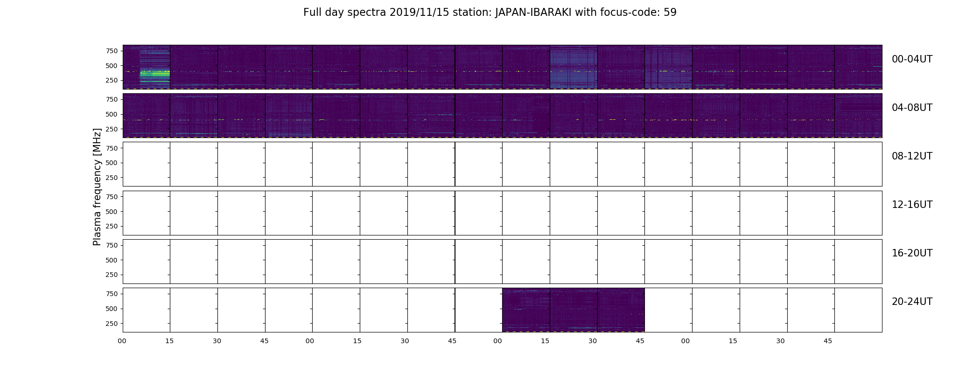Click the "00-04UT" row label
980x373 pixels.
912,59
